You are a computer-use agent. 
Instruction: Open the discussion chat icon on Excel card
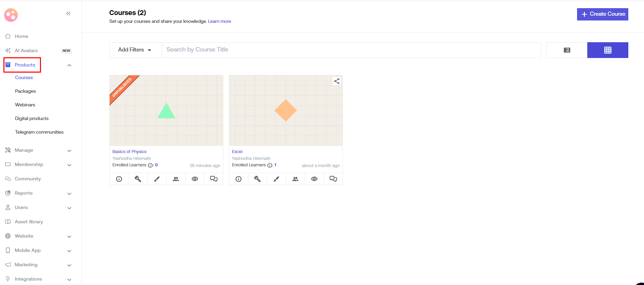333,179
